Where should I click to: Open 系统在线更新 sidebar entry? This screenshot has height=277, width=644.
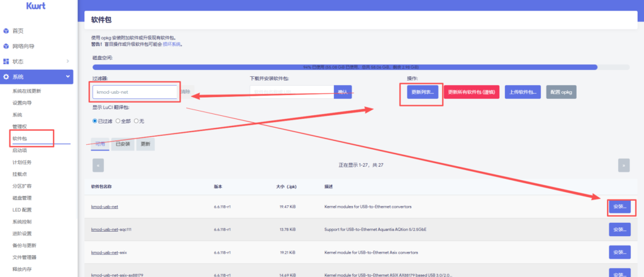point(26,91)
